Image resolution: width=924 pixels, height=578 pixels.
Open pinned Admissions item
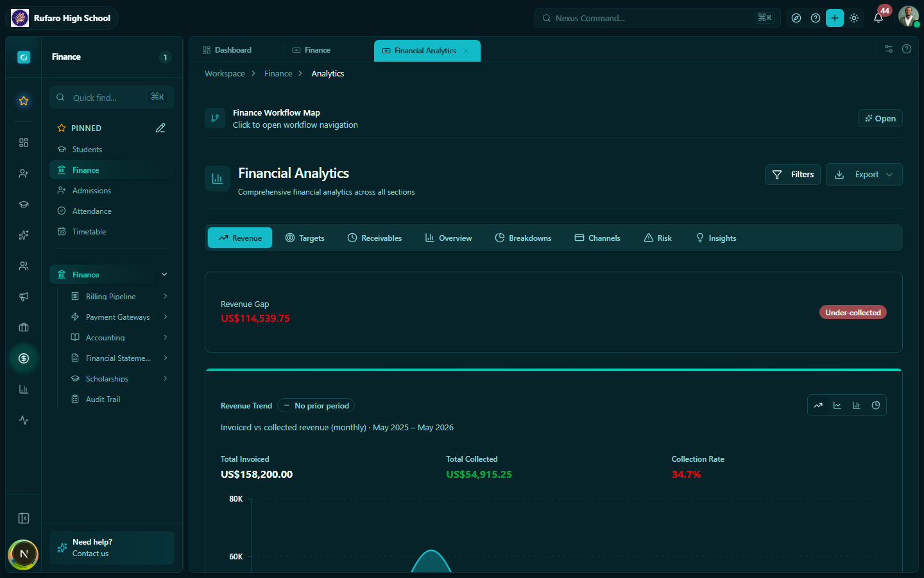(112, 191)
